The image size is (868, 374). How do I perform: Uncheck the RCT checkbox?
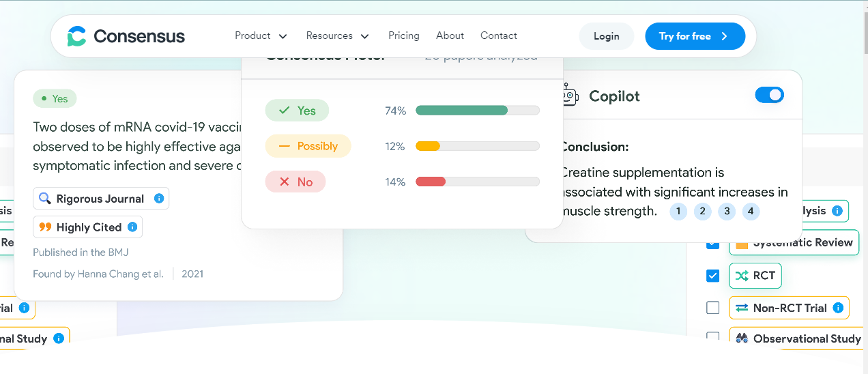[713, 276]
